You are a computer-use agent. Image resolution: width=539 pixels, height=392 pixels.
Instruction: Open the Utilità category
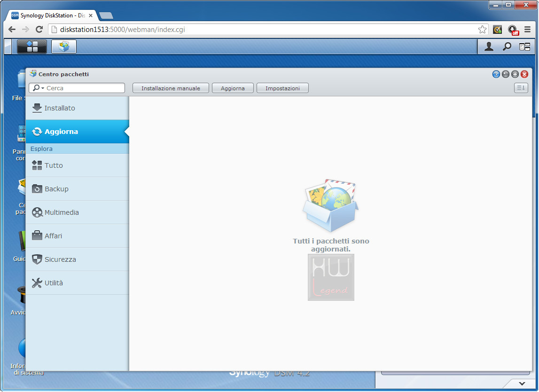point(78,282)
